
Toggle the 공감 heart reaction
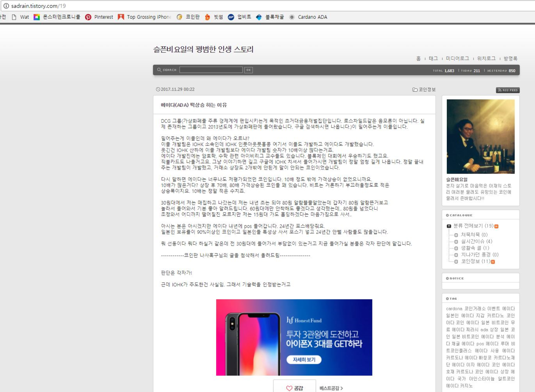pyautogui.click(x=294, y=387)
